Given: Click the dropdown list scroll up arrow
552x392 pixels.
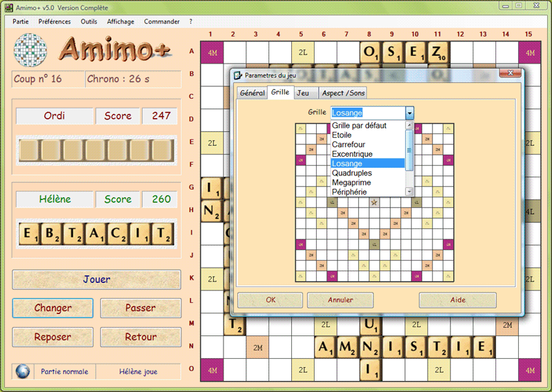Looking at the screenshot, I should [x=409, y=125].
